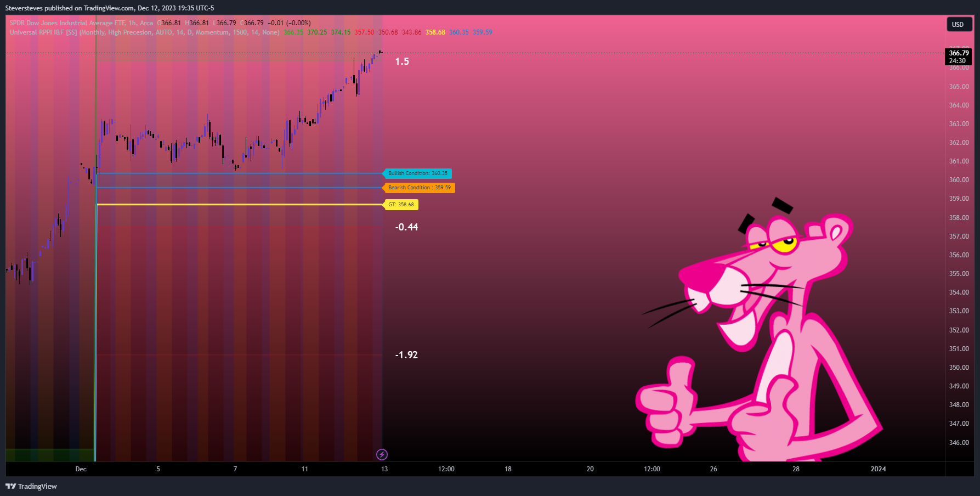Click the 28 date on time axis

tap(796, 469)
